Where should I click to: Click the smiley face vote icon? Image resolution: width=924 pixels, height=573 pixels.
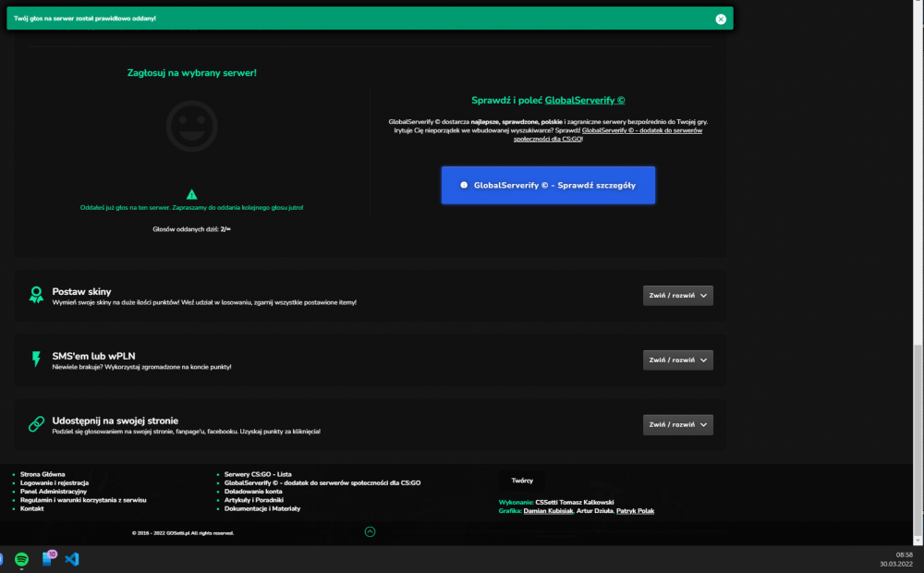[x=191, y=127]
